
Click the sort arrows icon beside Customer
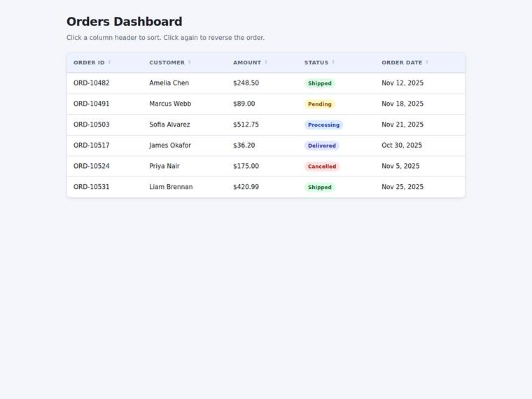[189, 62]
